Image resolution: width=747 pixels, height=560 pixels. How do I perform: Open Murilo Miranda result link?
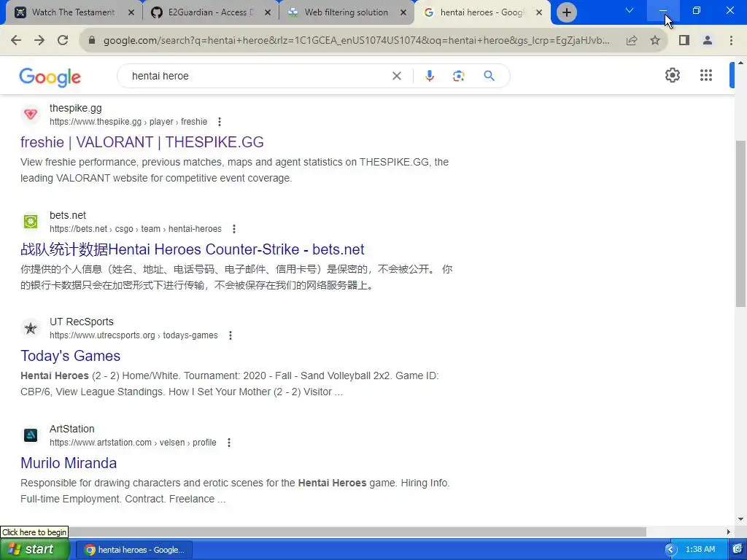click(x=69, y=463)
